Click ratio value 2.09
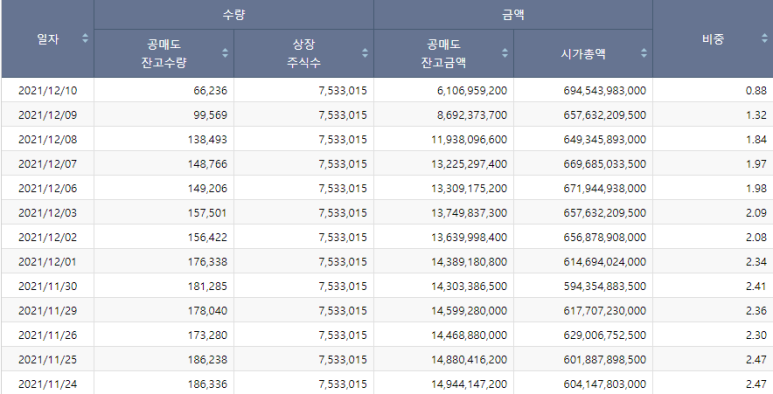Screen dimensions: 773x394 tap(757, 213)
